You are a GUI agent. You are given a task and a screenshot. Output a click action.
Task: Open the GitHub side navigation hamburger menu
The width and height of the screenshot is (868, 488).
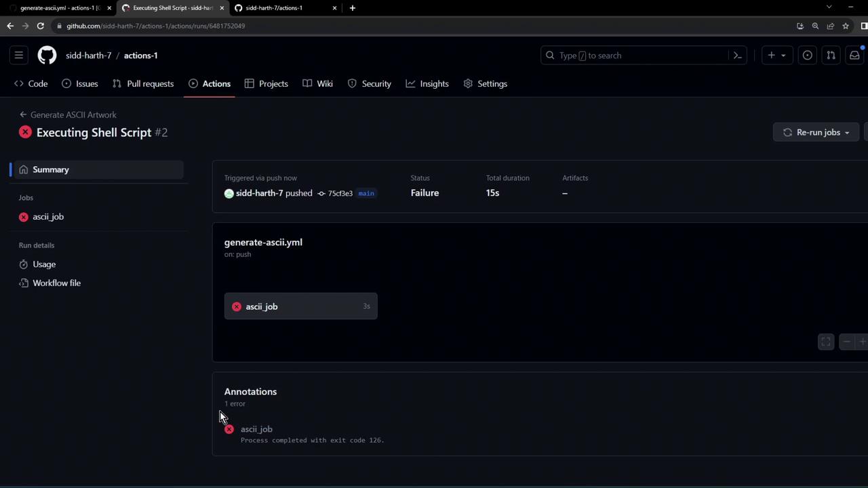(19, 56)
